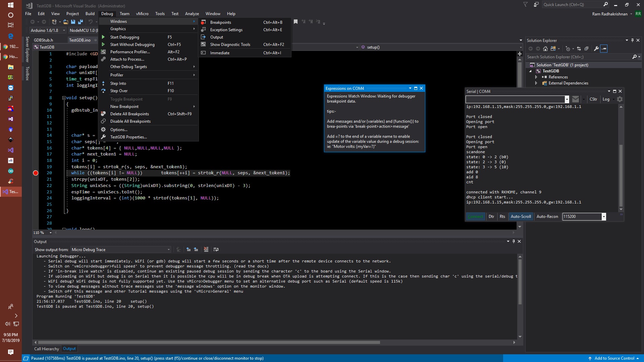The height and width of the screenshot is (362, 644).
Task: Click the Search Solution Explorer field
Action: click(579, 57)
